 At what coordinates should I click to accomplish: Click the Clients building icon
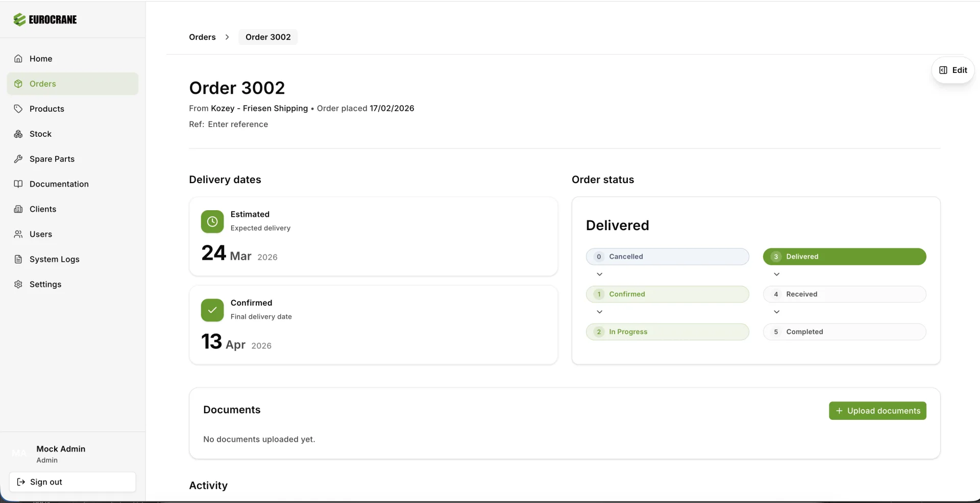[x=18, y=209]
